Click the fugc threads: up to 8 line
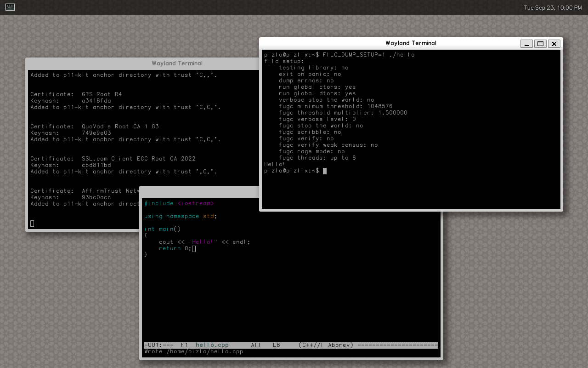The height and width of the screenshot is (368, 588). click(317, 158)
